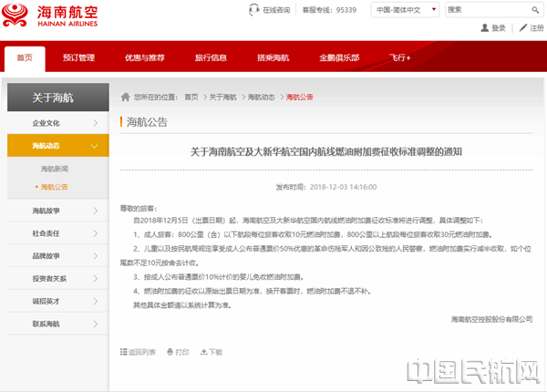Expand 海航故事 sidebar chevron
The width and height of the screenshot is (547, 392).
tap(95, 211)
